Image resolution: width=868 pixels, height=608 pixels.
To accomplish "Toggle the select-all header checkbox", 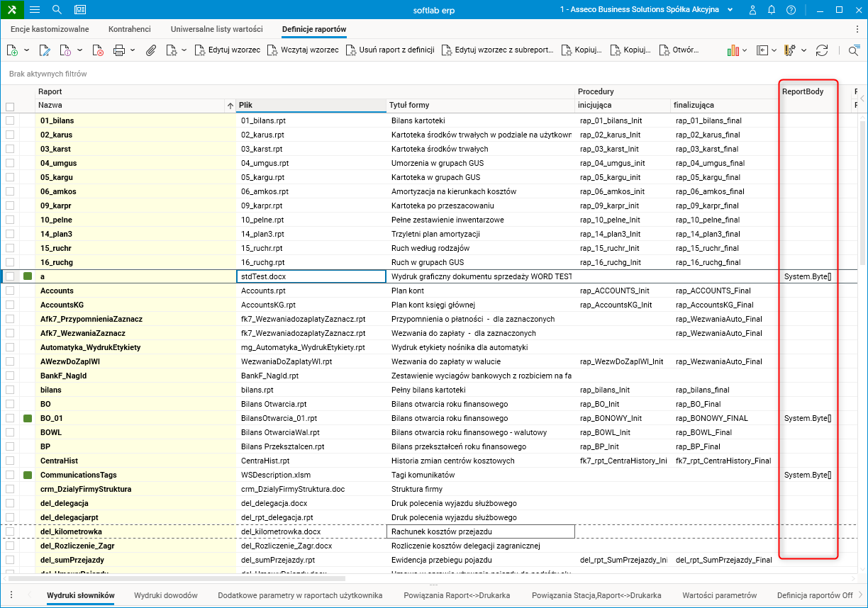I will tap(10, 107).
